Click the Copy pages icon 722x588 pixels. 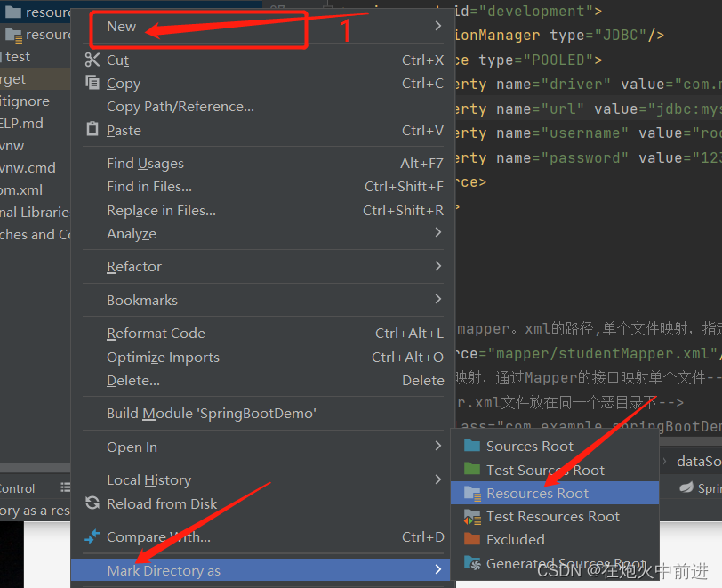tap(92, 83)
